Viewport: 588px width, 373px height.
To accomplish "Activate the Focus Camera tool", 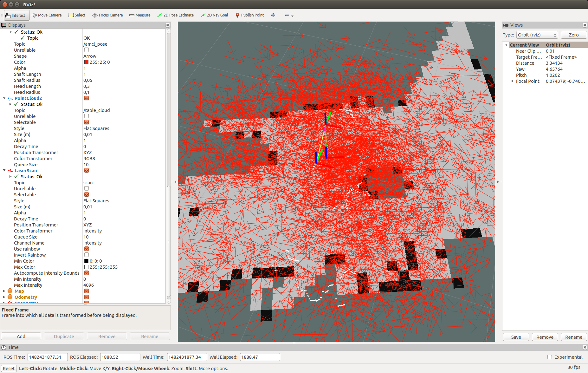I will 107,15.
